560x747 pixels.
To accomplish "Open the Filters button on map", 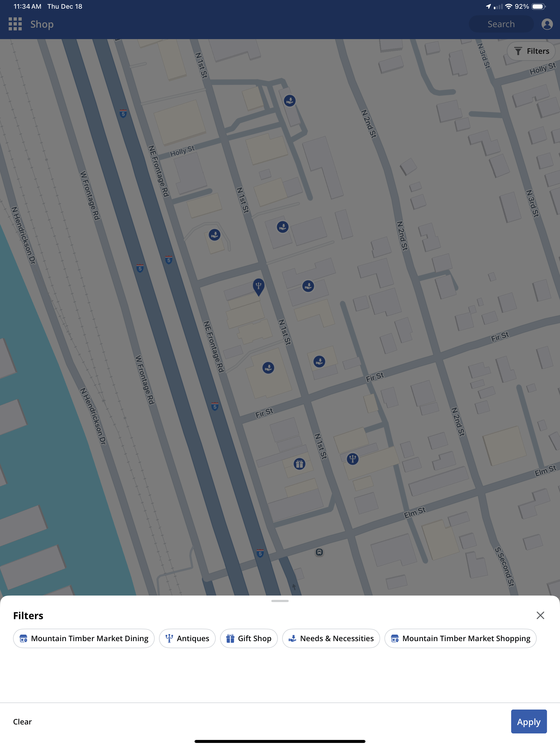I will point(531,51).
